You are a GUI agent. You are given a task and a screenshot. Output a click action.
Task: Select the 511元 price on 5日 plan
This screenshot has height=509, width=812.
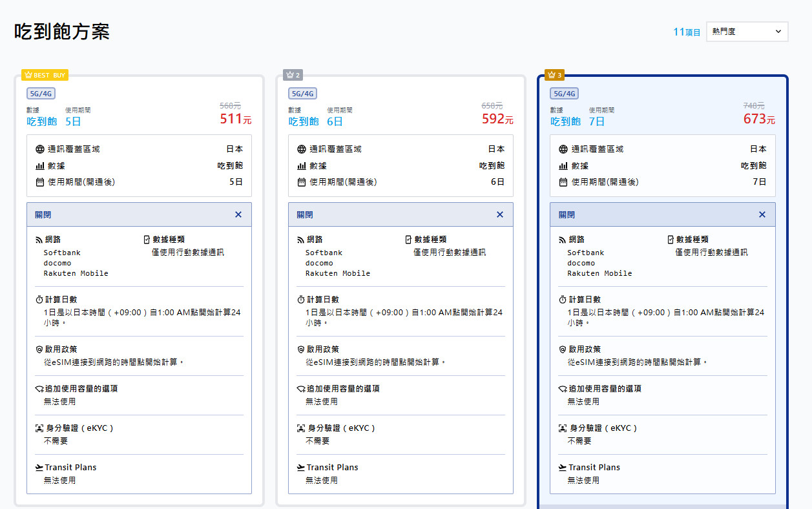point(235,119)
